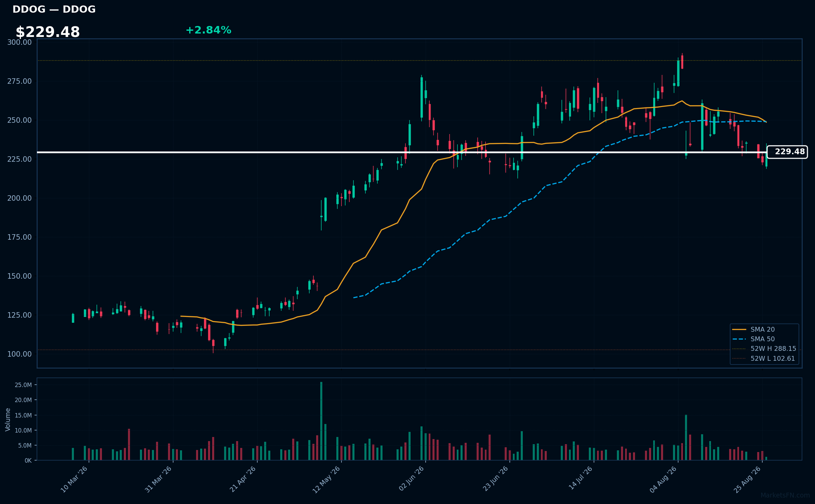Select the 275.00 price axis label
This screenshot has width=815, height=504.
coord(20,81)
